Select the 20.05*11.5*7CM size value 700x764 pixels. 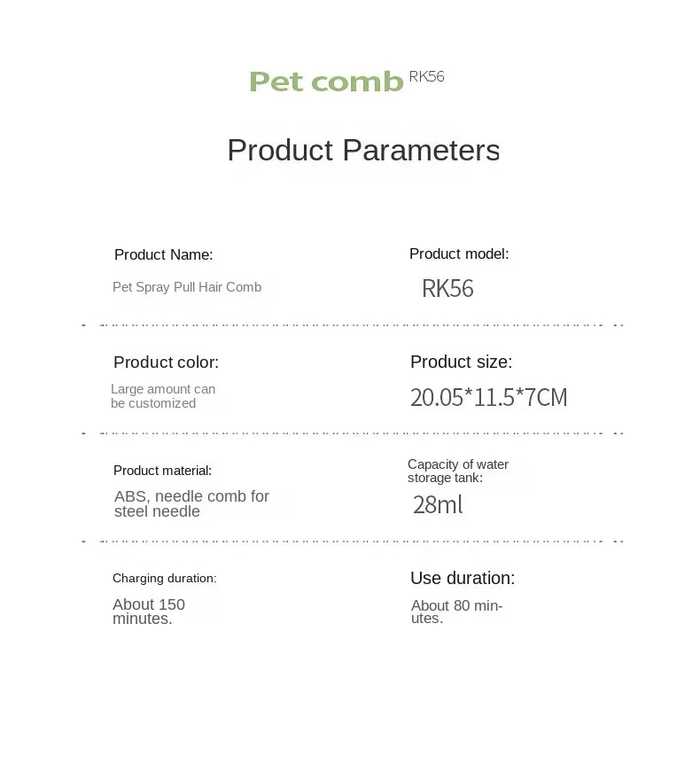tap(488, 397)
